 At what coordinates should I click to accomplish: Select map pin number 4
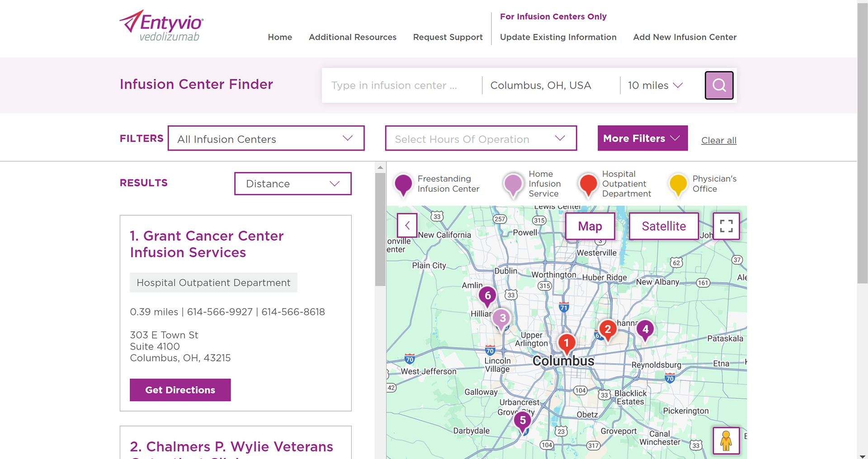tap(646, 330)
